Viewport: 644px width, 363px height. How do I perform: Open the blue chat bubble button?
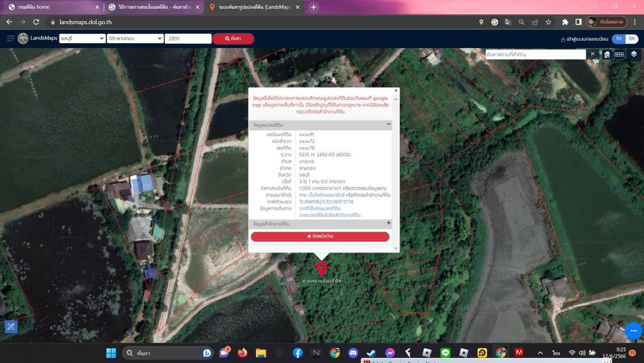pos(633,331)
